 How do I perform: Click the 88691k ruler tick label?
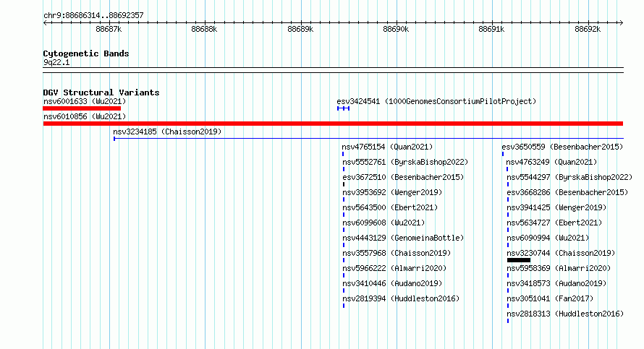pos(491,29)
